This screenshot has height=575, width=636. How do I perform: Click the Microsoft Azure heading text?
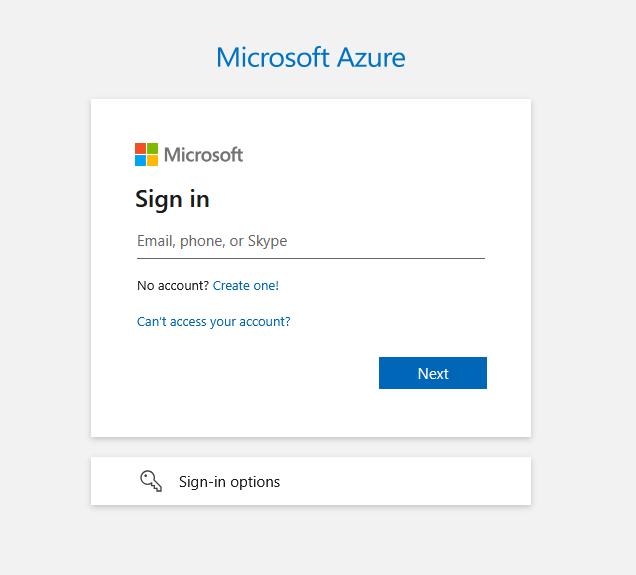311,58
